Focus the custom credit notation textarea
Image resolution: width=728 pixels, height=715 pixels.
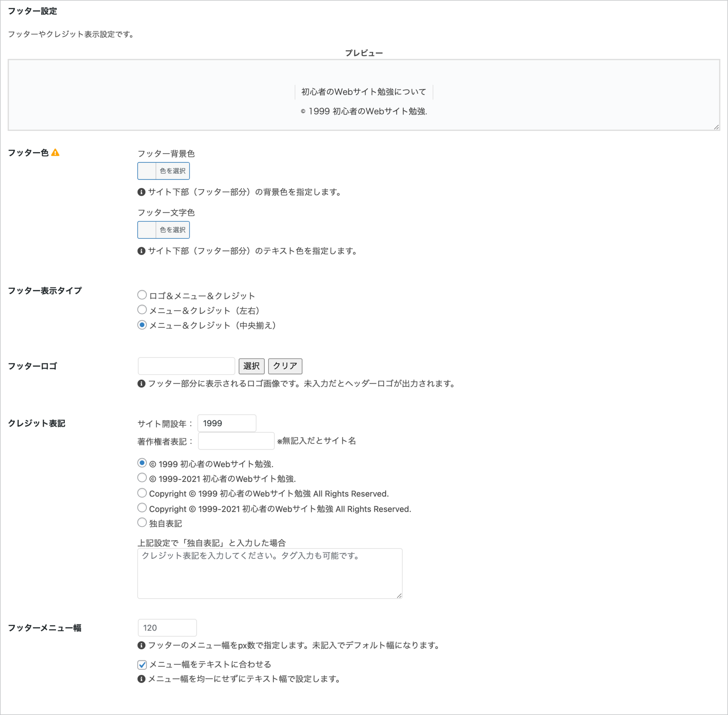270,574
